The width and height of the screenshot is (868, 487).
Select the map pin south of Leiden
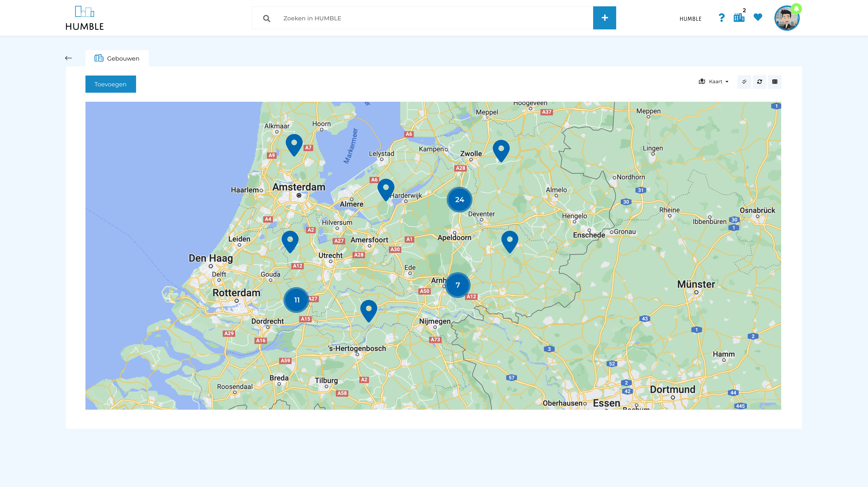[290, 242]
